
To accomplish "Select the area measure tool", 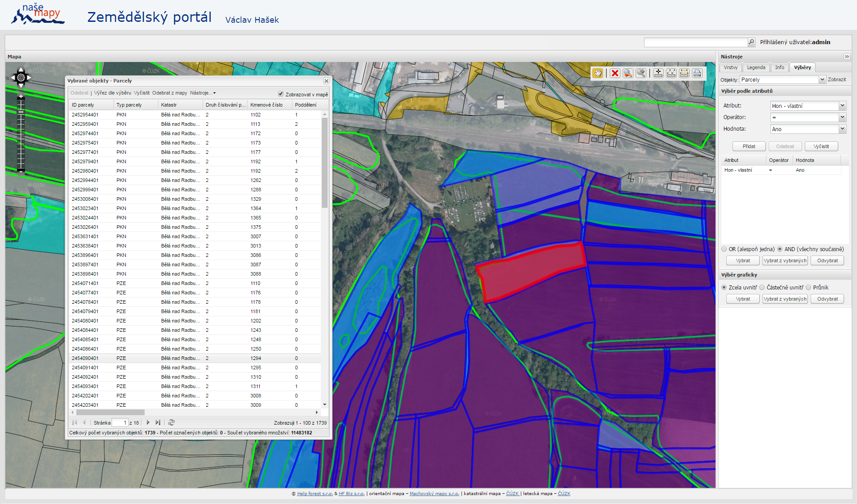I will [x=684, y=73].
